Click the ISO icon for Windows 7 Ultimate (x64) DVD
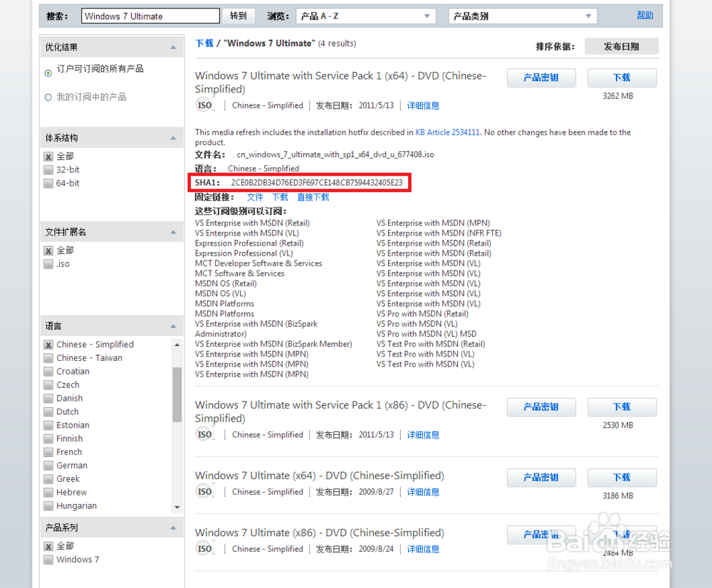Image resolution: width=712 pixels, height=588 pixels. (x=204, y=492)
